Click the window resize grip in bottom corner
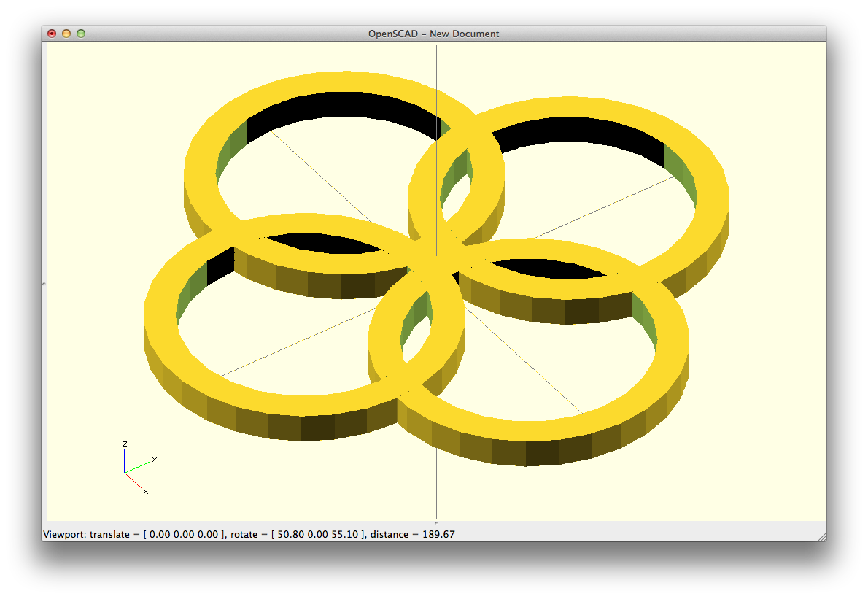Image resolution: width=868 pixels, height=599 pixels. coord(821,536)
